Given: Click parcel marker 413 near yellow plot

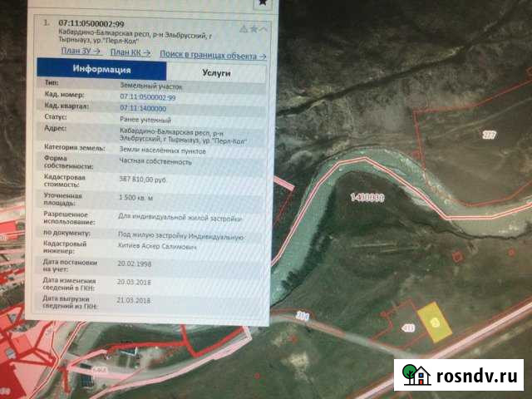Looking at the screenshot, I should (408, 328).
